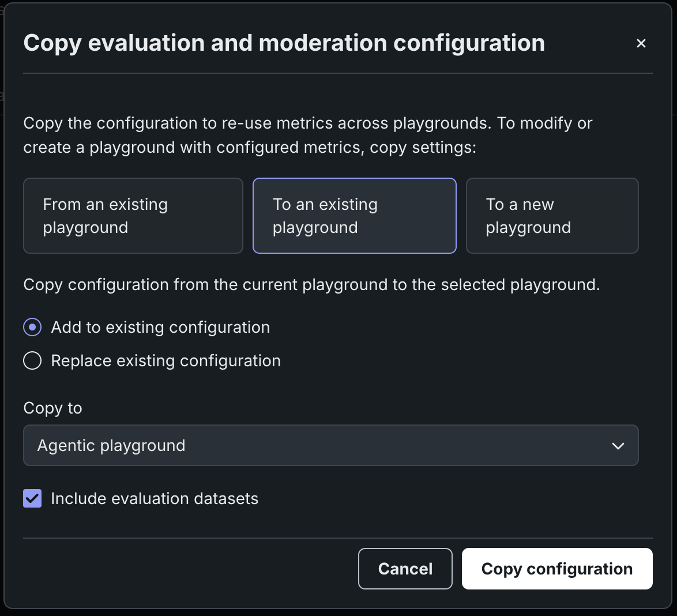Select the "To an existing playground" option

[x=354, y=216]
